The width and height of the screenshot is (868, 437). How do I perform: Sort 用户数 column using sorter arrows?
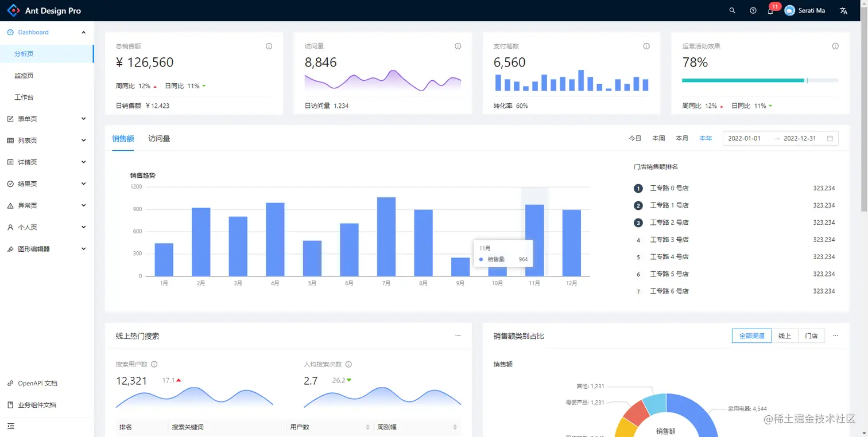point(367,427)
